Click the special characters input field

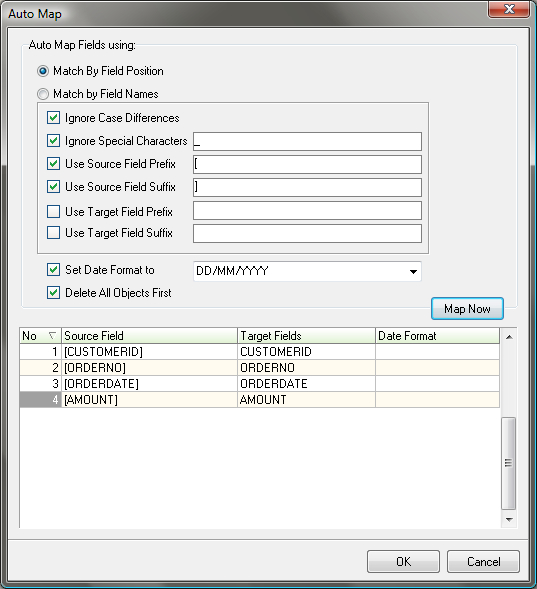point(307,141)
